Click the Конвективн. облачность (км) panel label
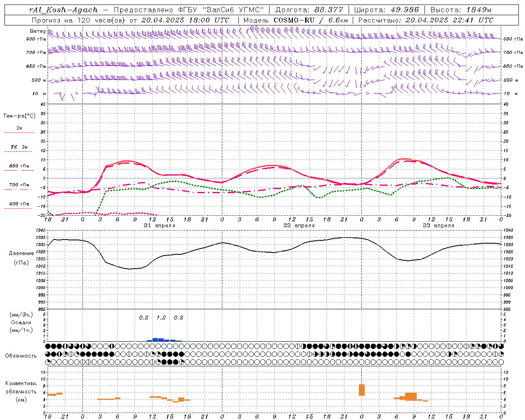 [x=21, y=391]
